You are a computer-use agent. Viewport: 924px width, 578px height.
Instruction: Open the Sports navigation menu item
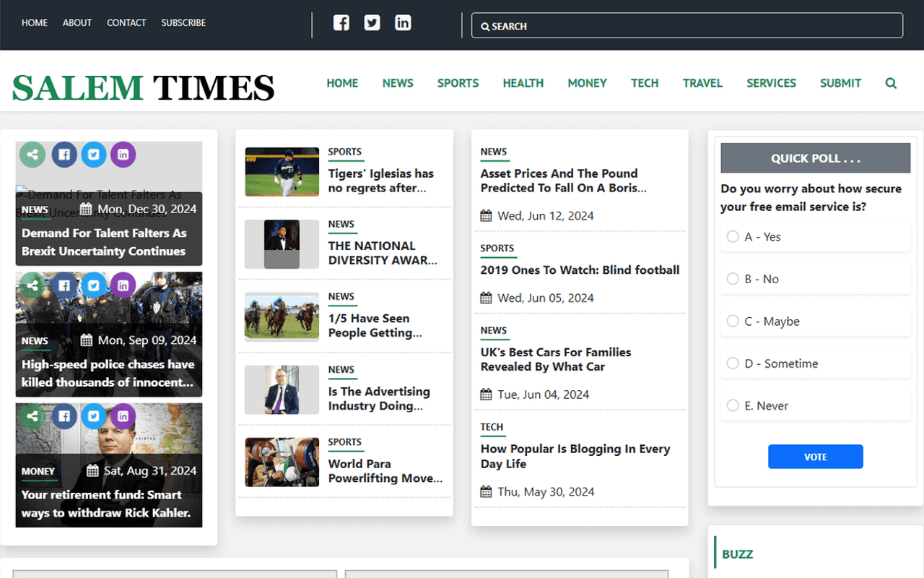(458, 83)
